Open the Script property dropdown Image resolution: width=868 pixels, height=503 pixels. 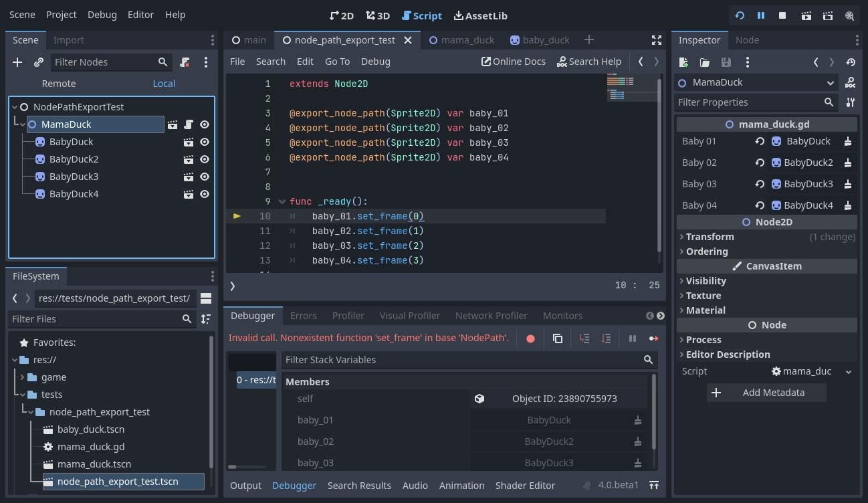click(849, 372)
